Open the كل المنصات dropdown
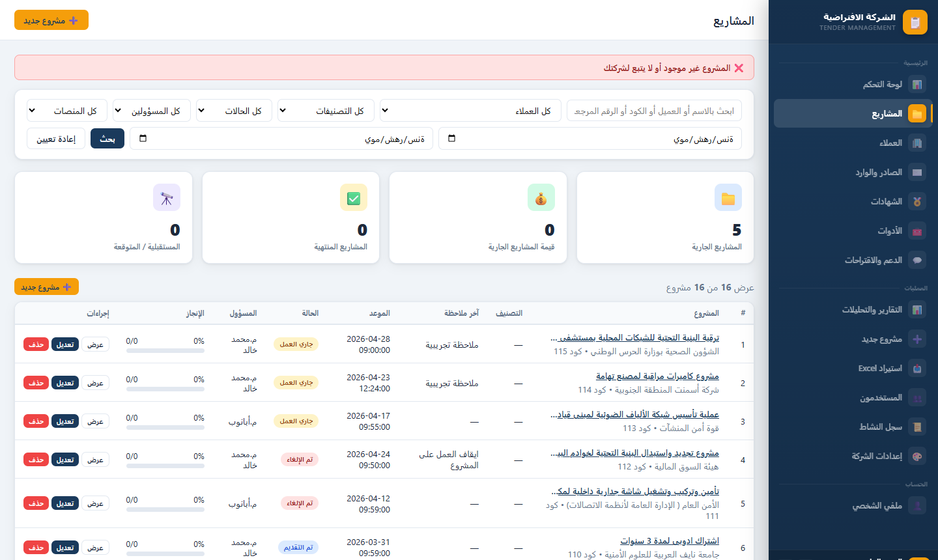 click(66, 111)
